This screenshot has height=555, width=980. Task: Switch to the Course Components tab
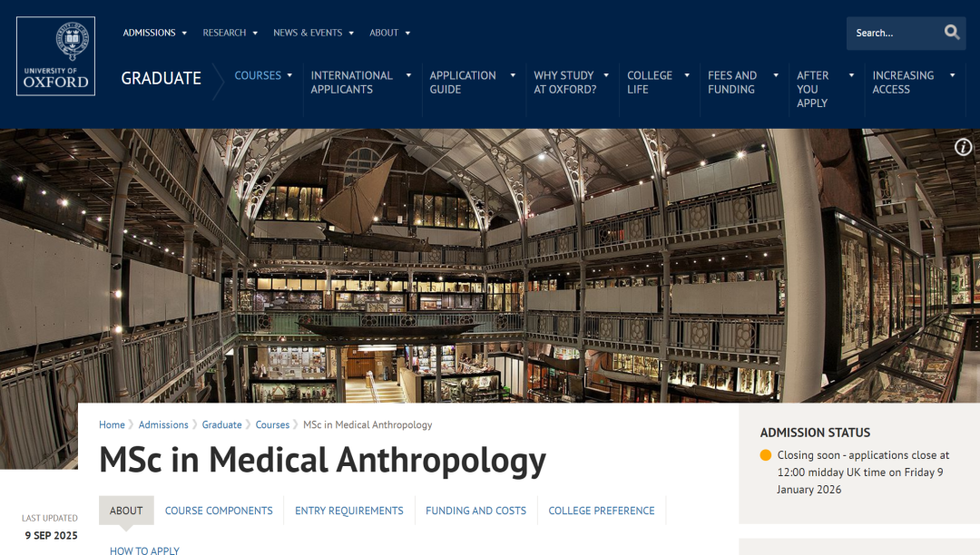pyautogui.click(x=219, y=511)
